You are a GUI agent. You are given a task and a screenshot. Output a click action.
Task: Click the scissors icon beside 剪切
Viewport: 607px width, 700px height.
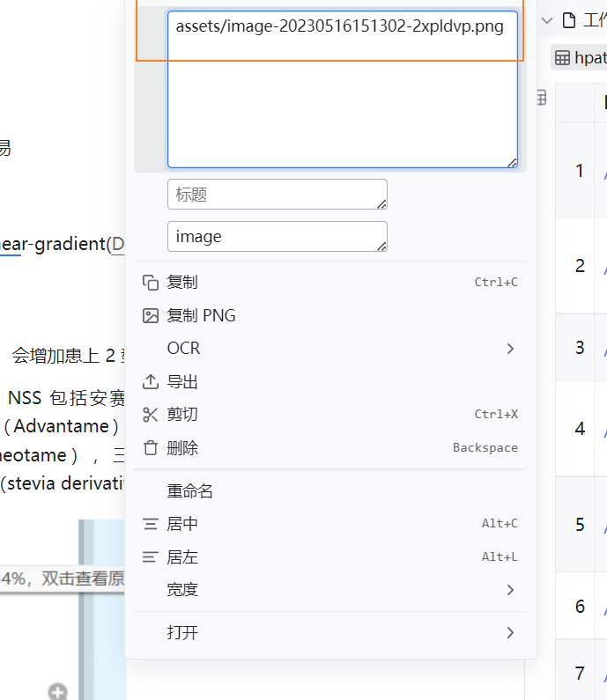(151, 415)
